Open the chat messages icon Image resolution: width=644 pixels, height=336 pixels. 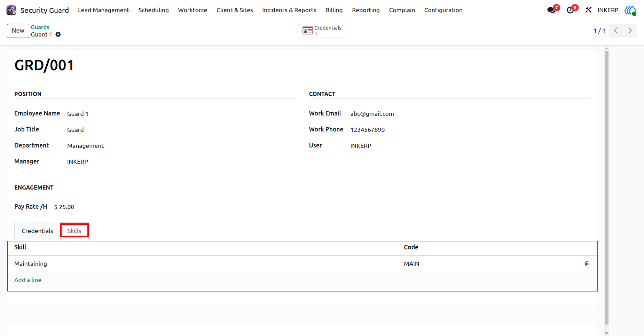(x=551, y=10)
